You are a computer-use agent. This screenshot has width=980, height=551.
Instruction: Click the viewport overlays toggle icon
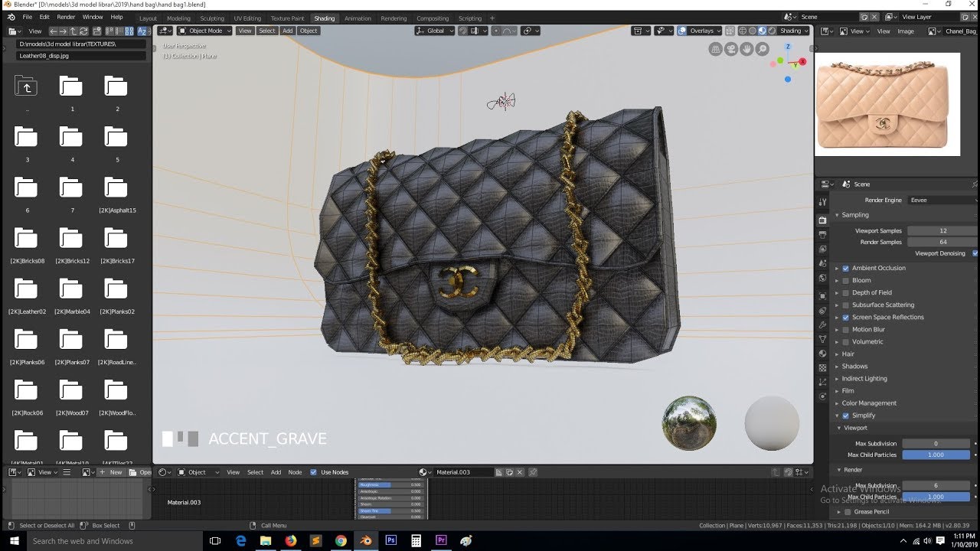[682, 31]
